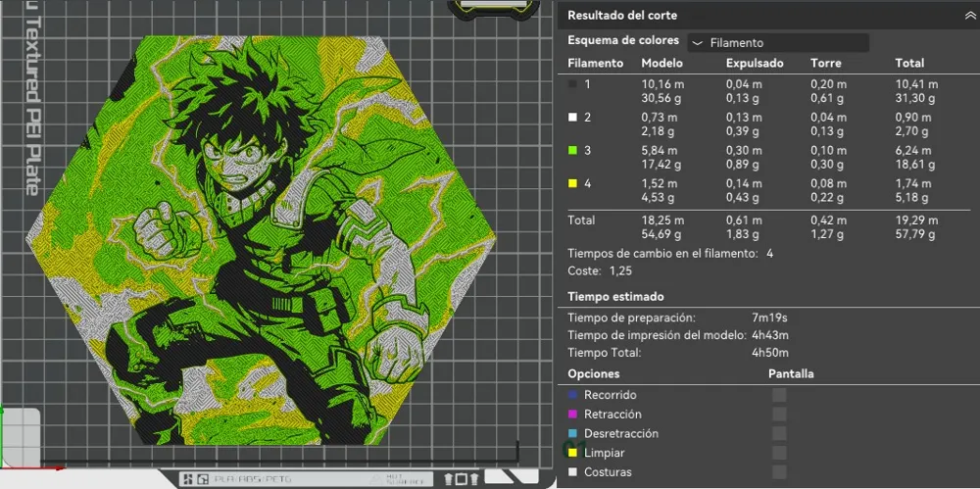Screen dimensions: 980x489
Task: Click the Expulsado column header
Action: pyautogui.click(x=755, y=63)
